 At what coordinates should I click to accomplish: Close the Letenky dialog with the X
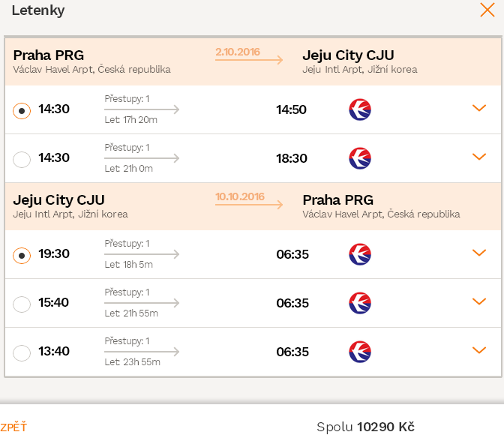[487, 10]
